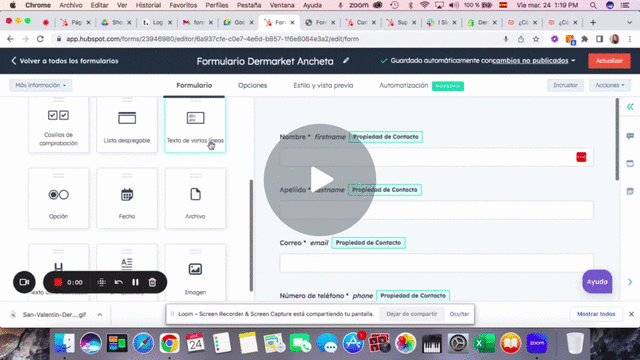640x360 pixels.
Task: Open the Ayuda help button
Action: (x=597, y=282)
